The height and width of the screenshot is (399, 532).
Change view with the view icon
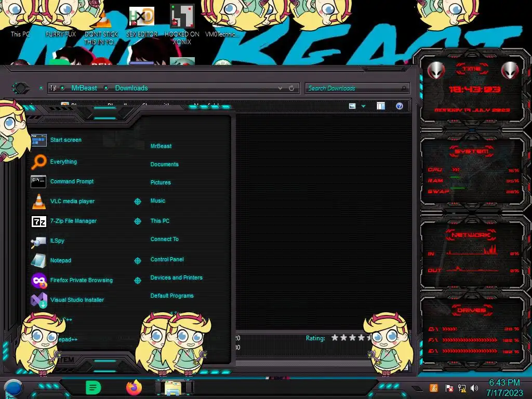pyautogui.click(x=352, y=106)
